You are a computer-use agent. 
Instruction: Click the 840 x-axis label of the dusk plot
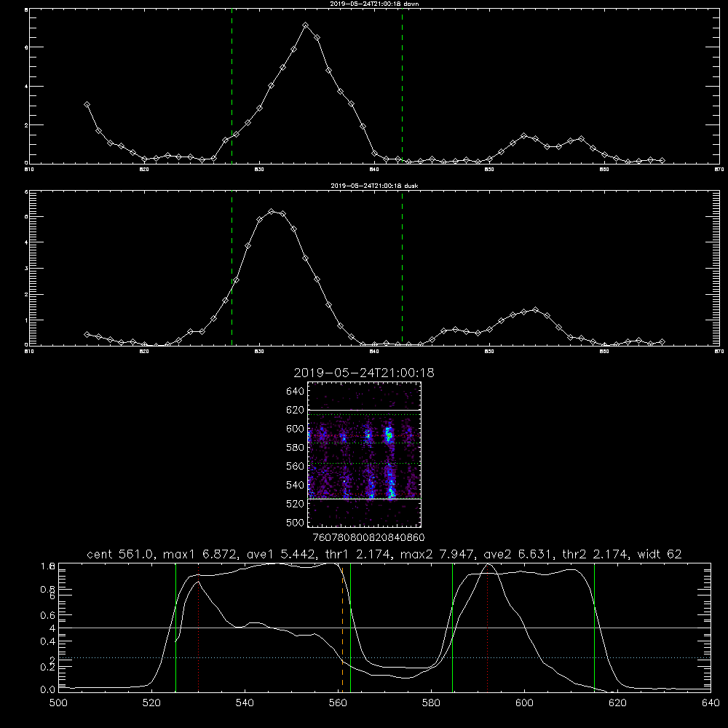coord(374,352)
